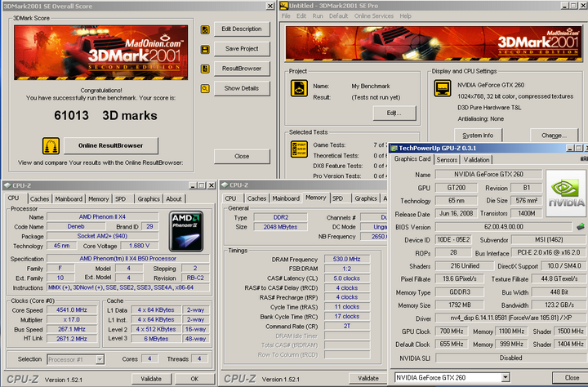The height and width of the screenshot is (387, 588).
Task: Click the Change... display settings button
Action: pos(554,136)
